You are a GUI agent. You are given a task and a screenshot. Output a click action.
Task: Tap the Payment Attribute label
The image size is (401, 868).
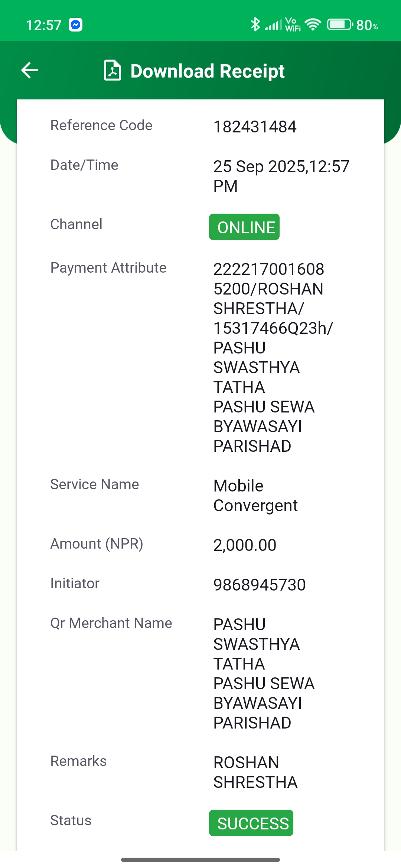pos(108,268)
